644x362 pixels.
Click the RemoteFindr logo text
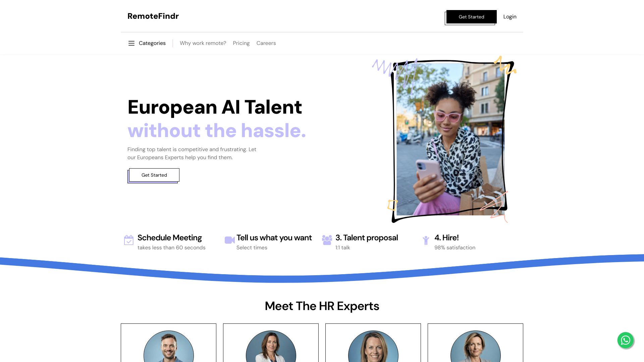153,16
